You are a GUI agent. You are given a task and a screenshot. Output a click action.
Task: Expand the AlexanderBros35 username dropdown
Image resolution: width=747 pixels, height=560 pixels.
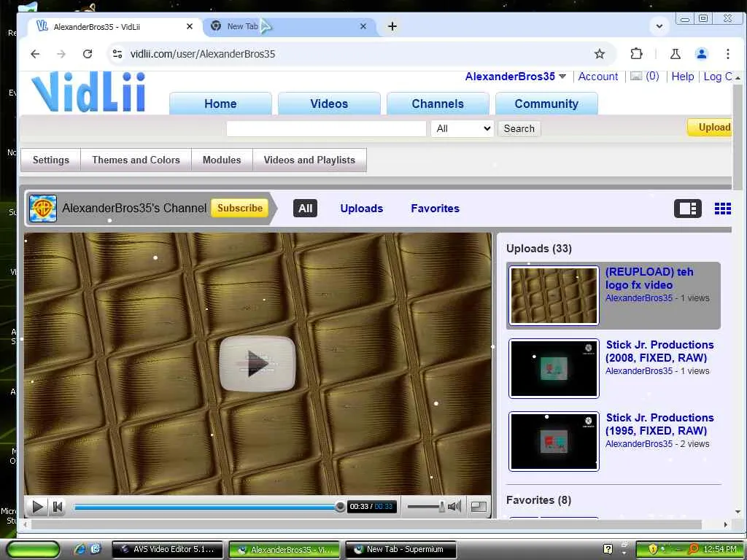(x=562, y=76)
